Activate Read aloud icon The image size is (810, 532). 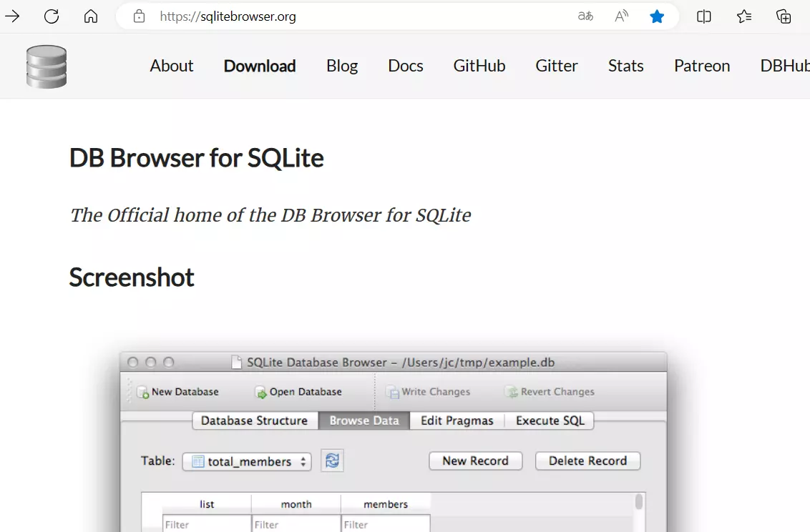621,16
